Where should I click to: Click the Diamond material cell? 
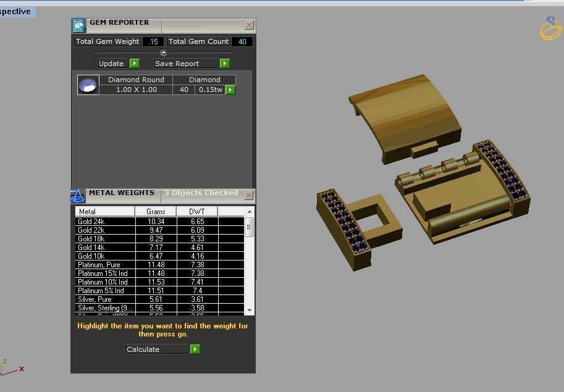click(x=204, y=80)
